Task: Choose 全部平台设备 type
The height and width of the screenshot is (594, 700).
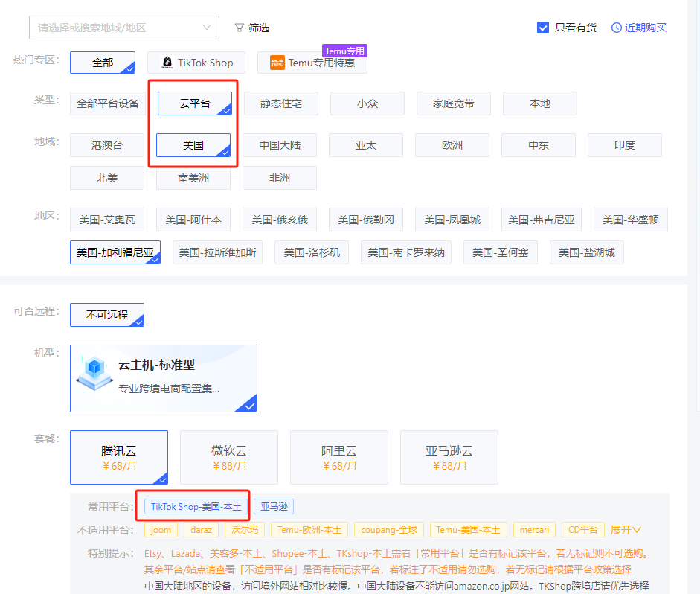Action: [108, 103]
